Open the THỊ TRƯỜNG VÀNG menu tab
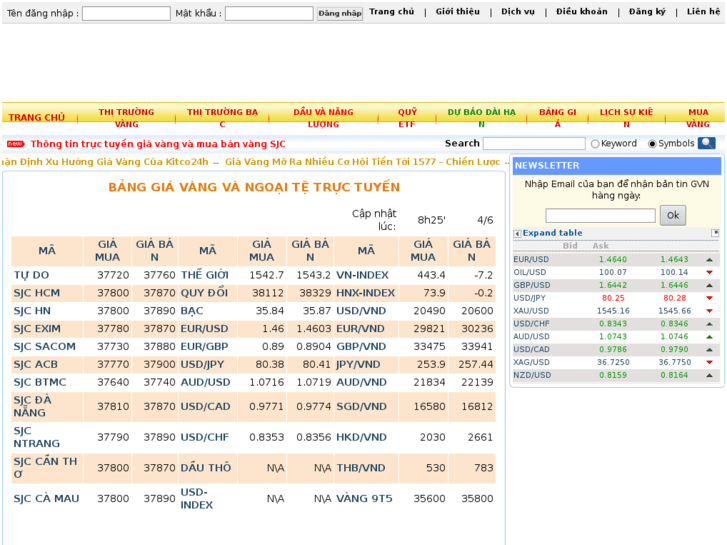727x545 pixels. coord(126,118)
